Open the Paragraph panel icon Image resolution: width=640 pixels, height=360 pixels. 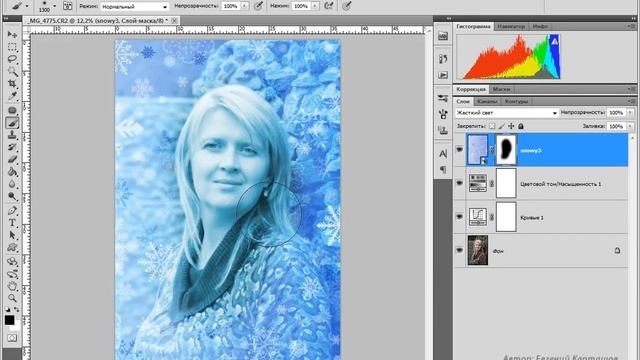point(443,169)
